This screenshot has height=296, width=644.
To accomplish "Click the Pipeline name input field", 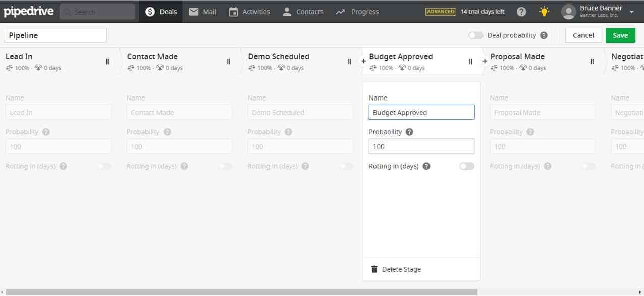I will coord(56,35).
